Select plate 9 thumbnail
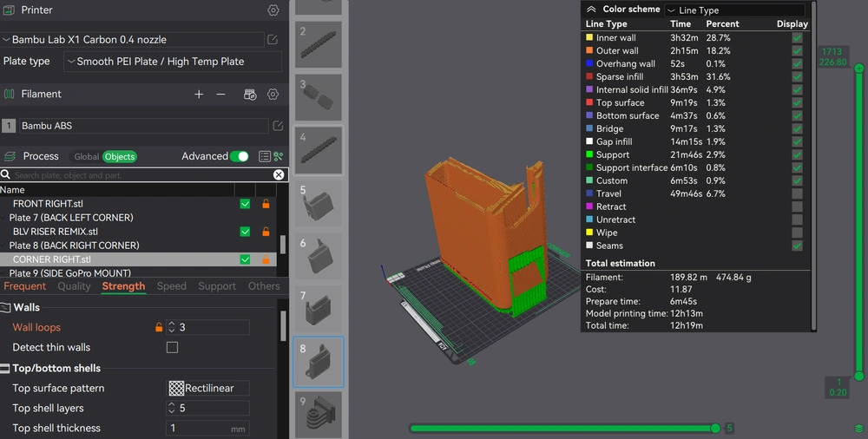The height and width of the screenshot is (439, 868). tap(319, 415)
